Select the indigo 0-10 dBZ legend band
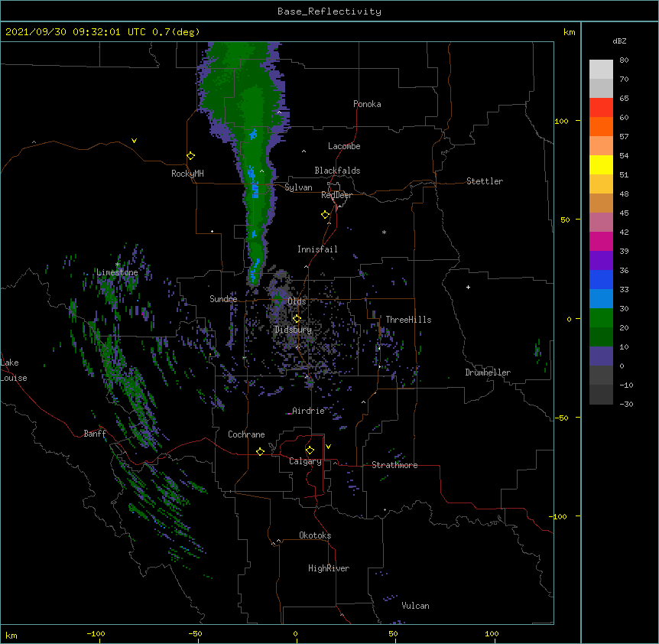The image size is (659, 644). [x=601, y=356]
